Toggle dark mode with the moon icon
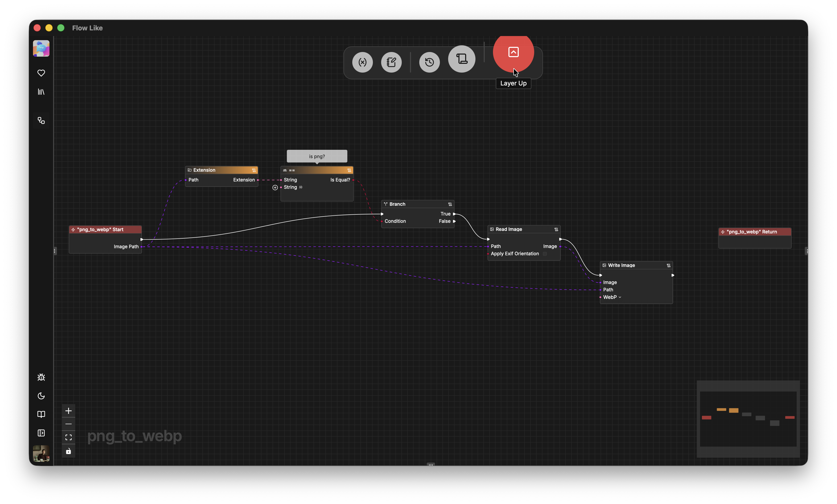This screenshot has height=504, width=837. tap(41, 396)
